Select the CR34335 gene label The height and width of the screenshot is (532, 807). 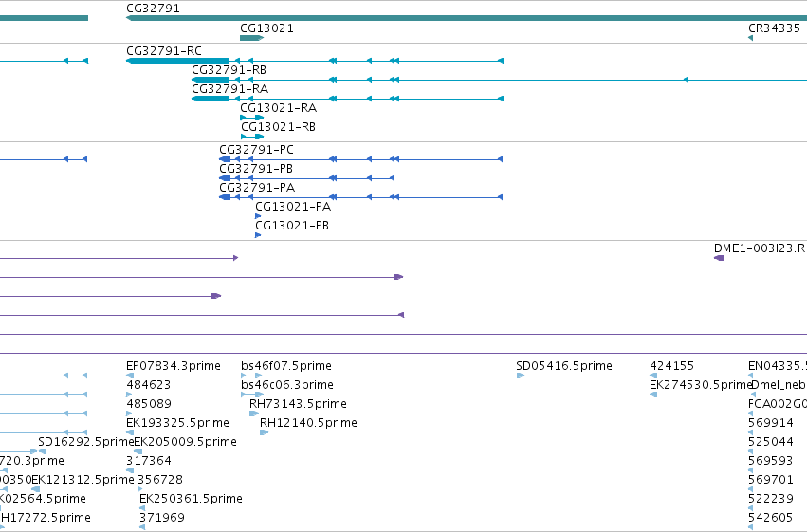(x=774, y=28)
